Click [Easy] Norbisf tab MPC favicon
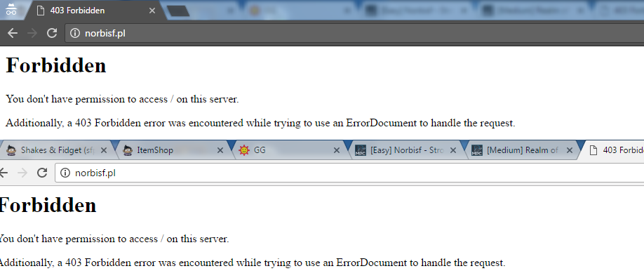This screenshot has height=278, width=644. [360, 150]
